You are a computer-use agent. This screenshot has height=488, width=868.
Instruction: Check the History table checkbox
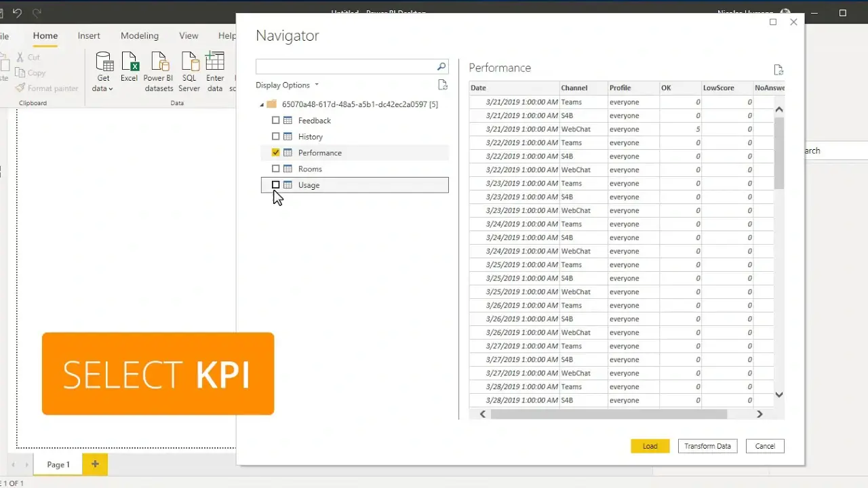275,137
